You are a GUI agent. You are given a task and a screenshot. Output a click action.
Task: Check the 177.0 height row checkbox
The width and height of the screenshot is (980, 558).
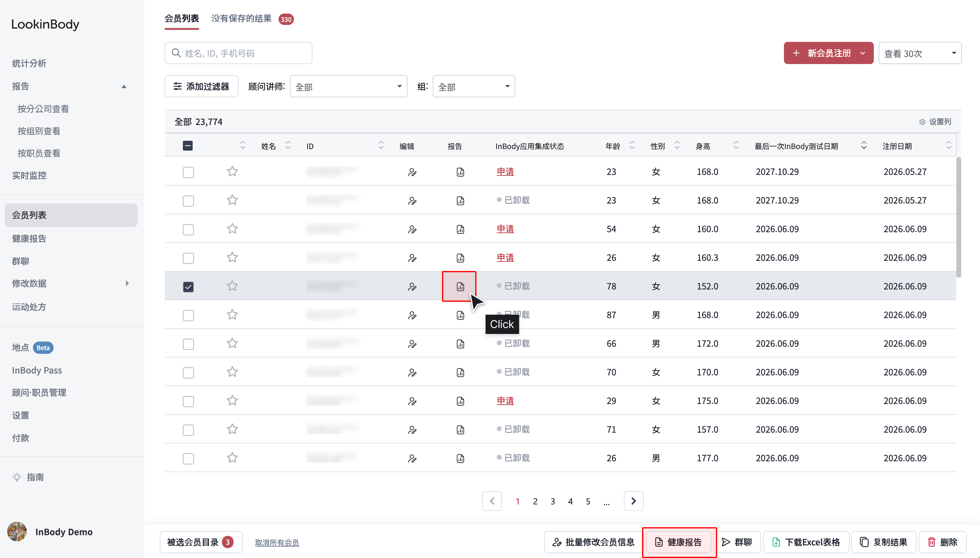tap(188, 459)
